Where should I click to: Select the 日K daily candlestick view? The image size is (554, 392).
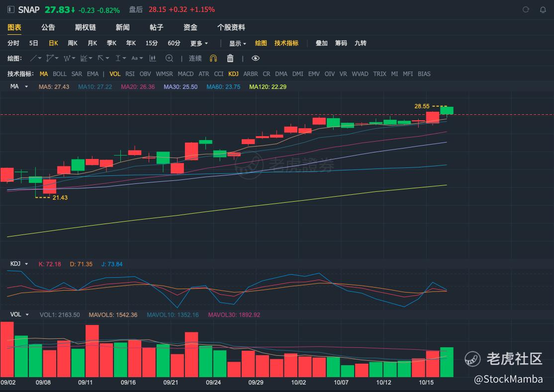pyautogui.click(x=53, y=43)
